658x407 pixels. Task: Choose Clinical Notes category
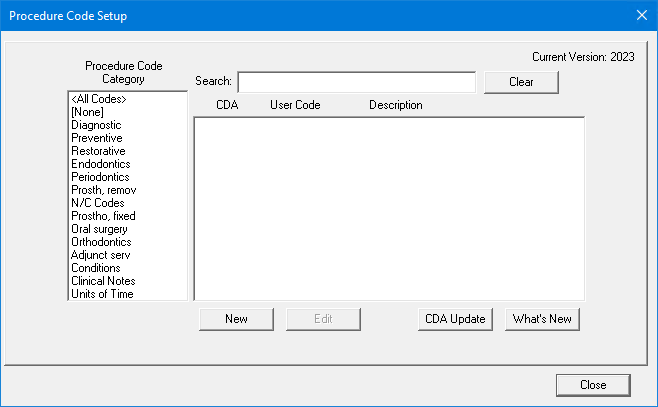102,281
